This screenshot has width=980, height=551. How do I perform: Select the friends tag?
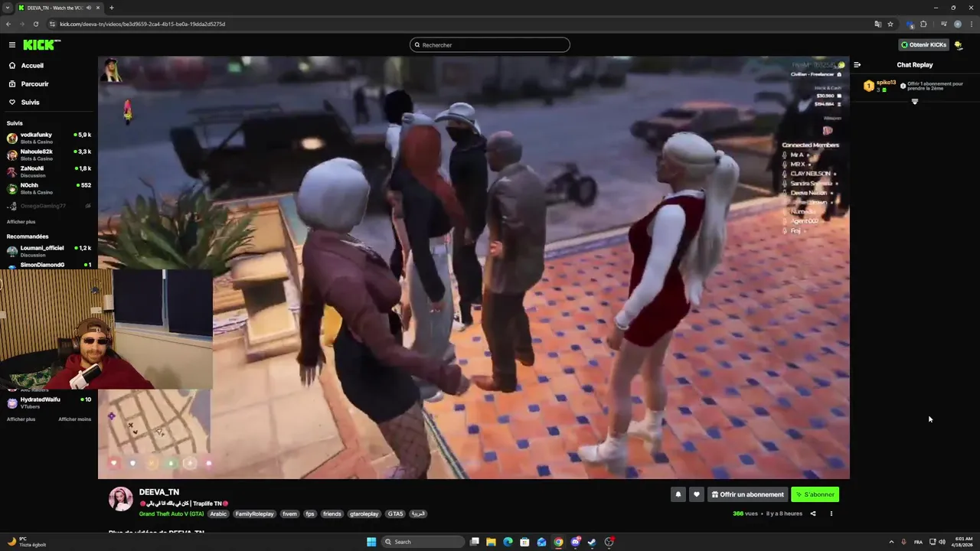tap(332, 514)
